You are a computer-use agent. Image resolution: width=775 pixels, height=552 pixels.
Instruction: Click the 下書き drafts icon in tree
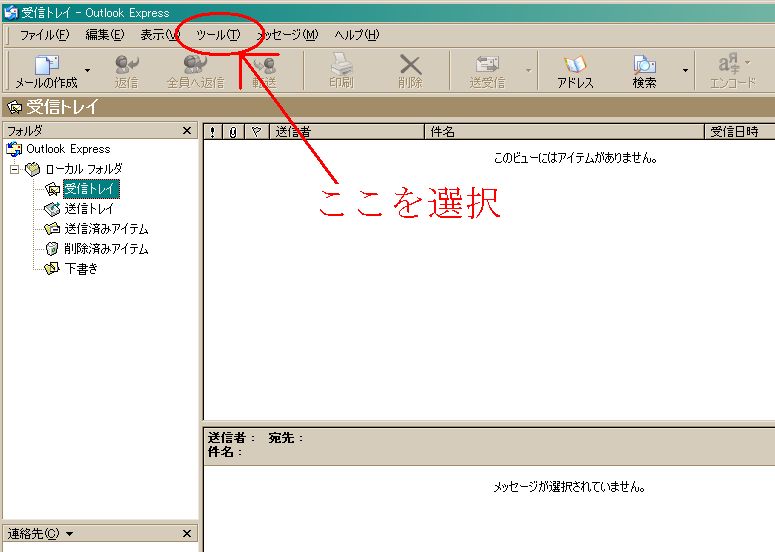pos(52,269)
